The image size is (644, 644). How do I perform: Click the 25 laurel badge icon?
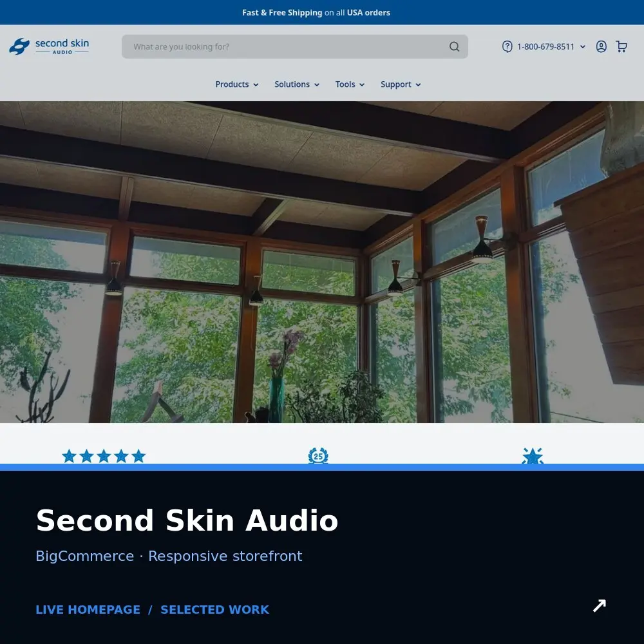point(318,455)
